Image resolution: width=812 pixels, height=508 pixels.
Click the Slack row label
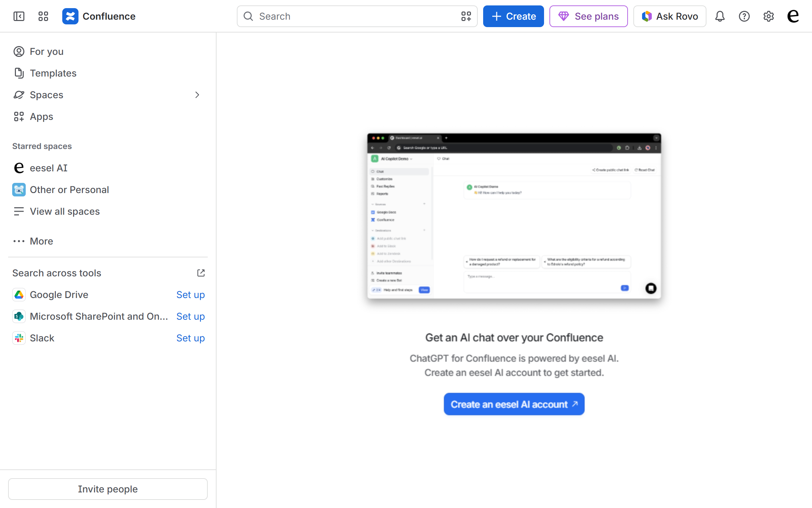42,338
